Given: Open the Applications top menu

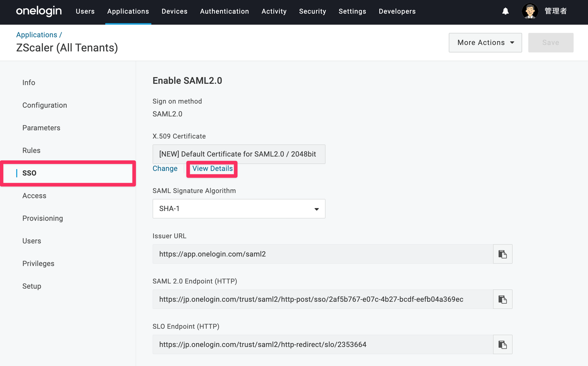Looking at the screenshot, I should tap(128, 11).
